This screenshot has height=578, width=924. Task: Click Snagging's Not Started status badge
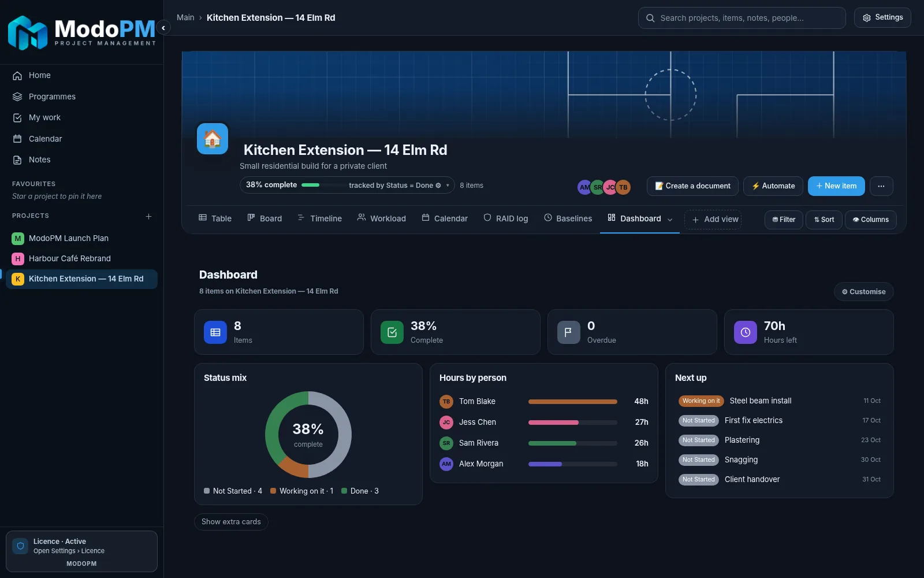tap(698, 460)
